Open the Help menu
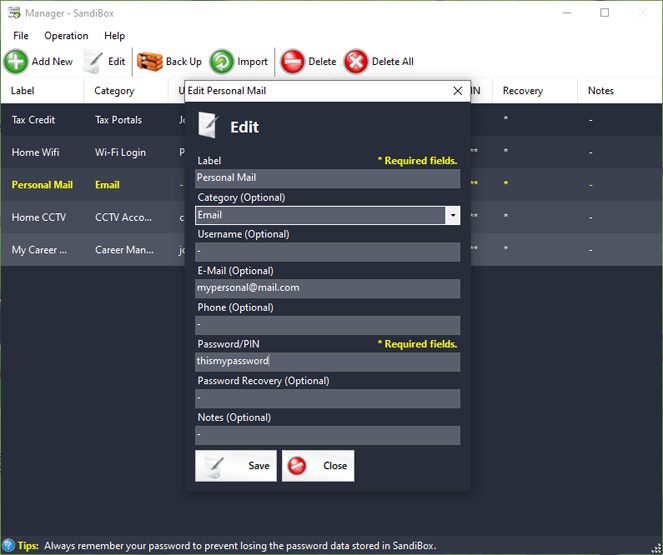Image resolution: width=663 pixels, height=555 pixels. point(115,36)
